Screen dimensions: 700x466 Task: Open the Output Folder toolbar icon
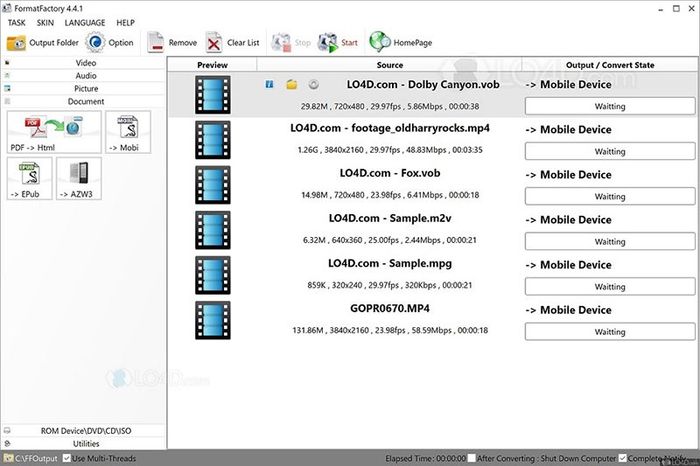click(x=16, y=43)
